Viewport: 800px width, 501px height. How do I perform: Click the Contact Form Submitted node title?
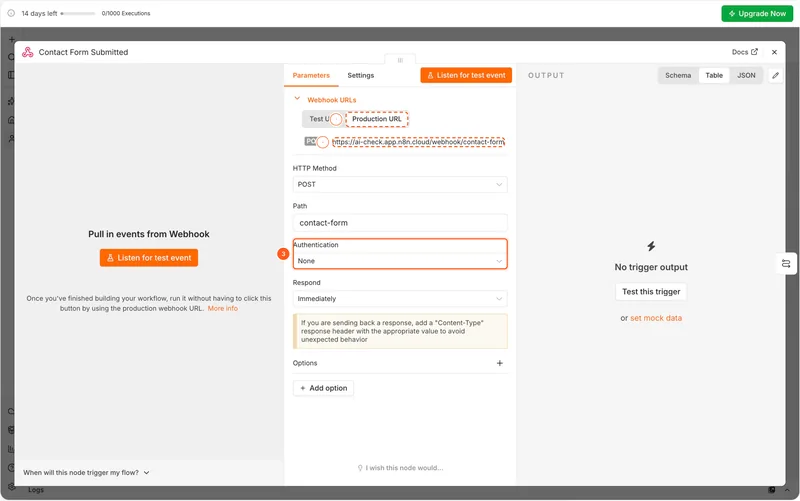tap(84, 52)
